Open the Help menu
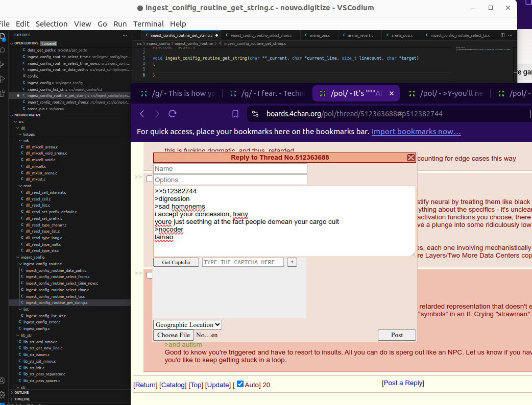This screenshot has height=405, width=532. (x=178, y=24)
